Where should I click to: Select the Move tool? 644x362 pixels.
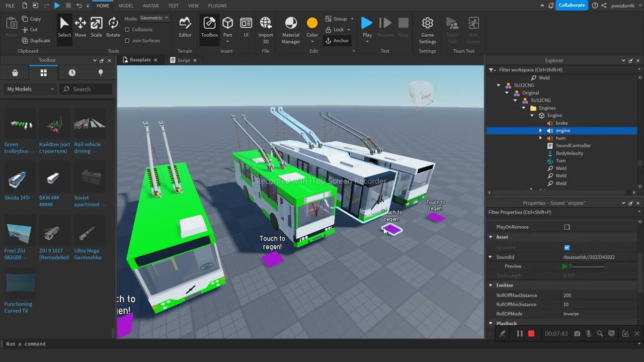point(80,28)
